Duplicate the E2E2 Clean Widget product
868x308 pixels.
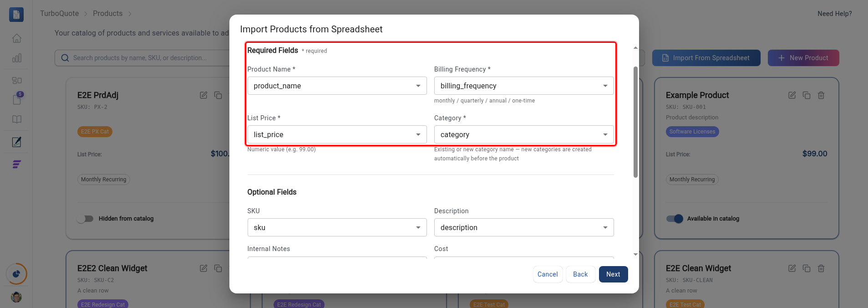tap(218, 268)
